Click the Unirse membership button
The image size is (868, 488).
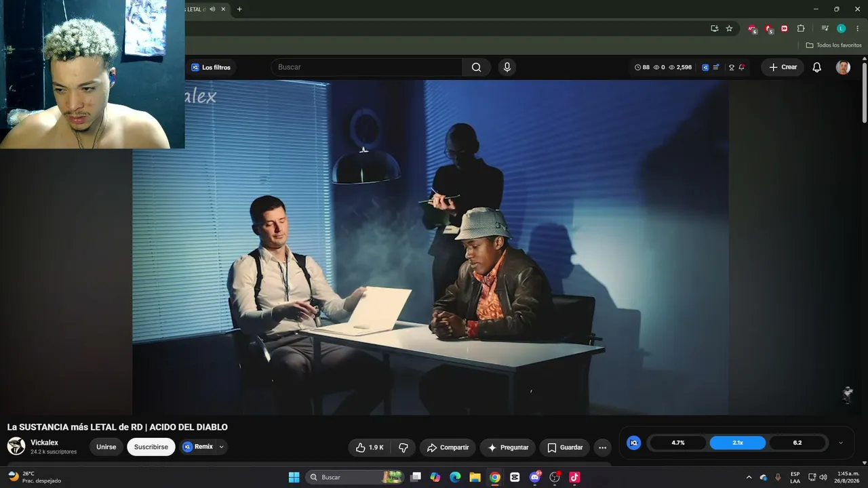coord(106,447)
